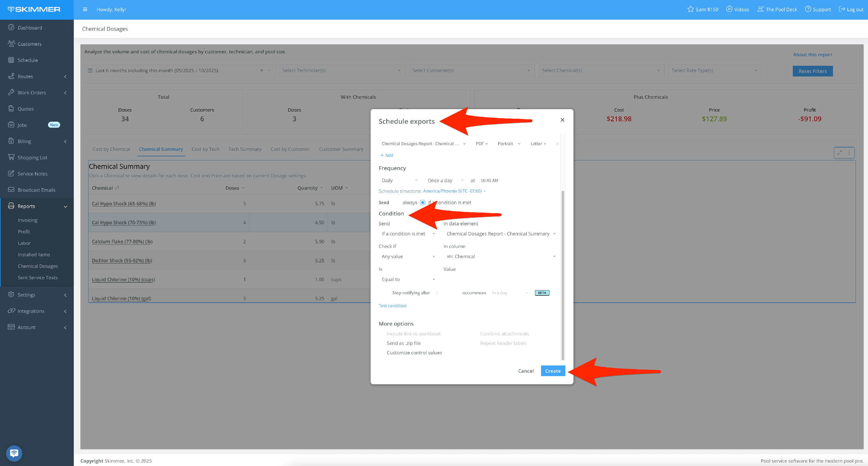The height and width of the screenshot is (466, 868).
Task: Open the Dashboard sidebar icon
Action: tap(11, 27)
